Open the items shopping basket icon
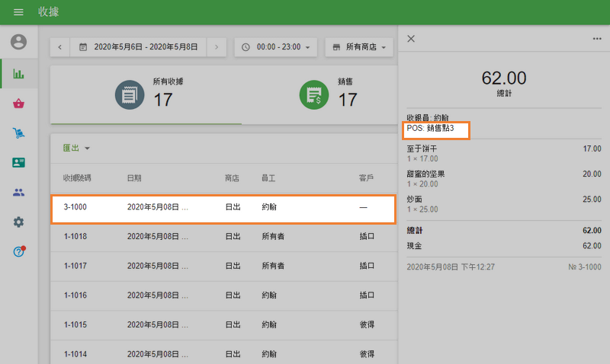The width and height of the screenshot is (610, 364). click(18, 104)
